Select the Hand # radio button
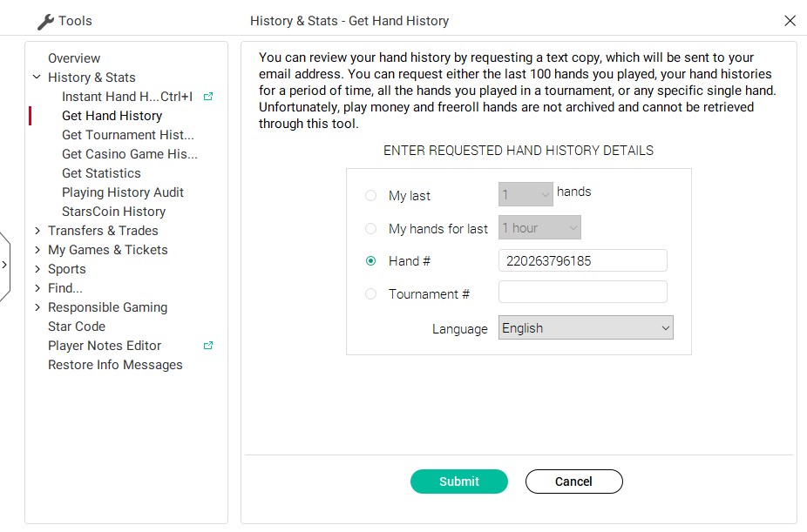The height and width of the screenshot is (532, 807). point(370,261)
